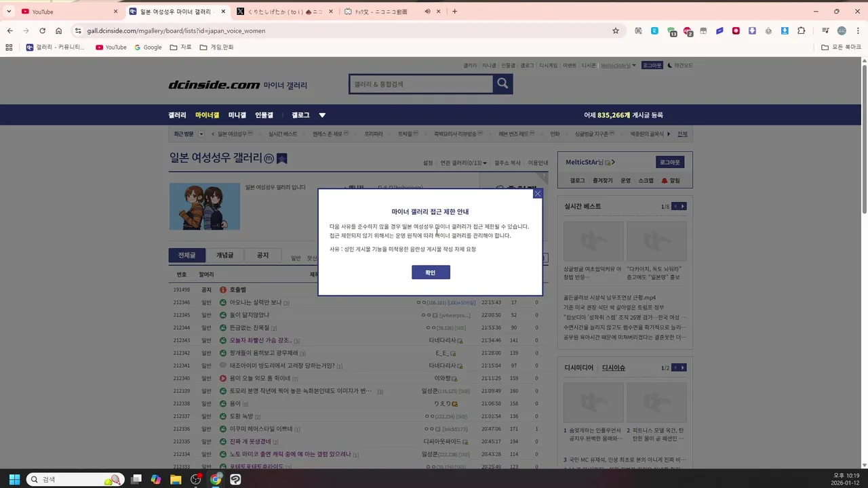This screenshot has height=488, width=868.
Task: Open OBS Studio from the taskbar
Action: (196, 479)
